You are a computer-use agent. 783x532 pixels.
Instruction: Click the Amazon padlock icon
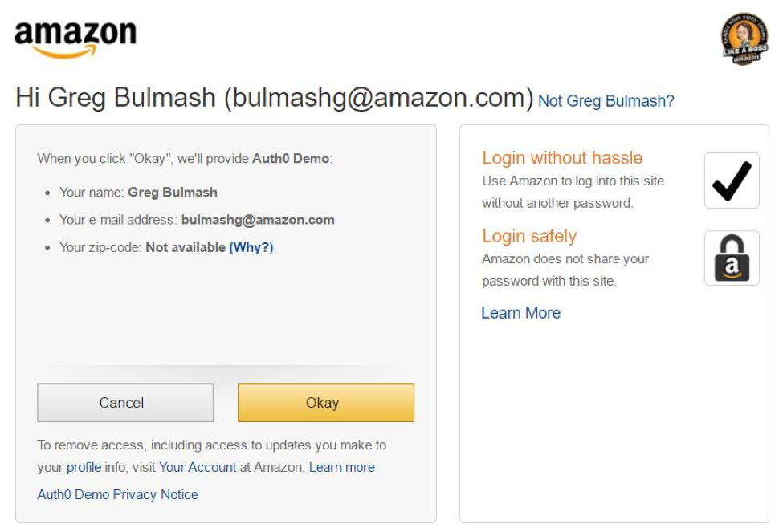[x=731, y=258]
